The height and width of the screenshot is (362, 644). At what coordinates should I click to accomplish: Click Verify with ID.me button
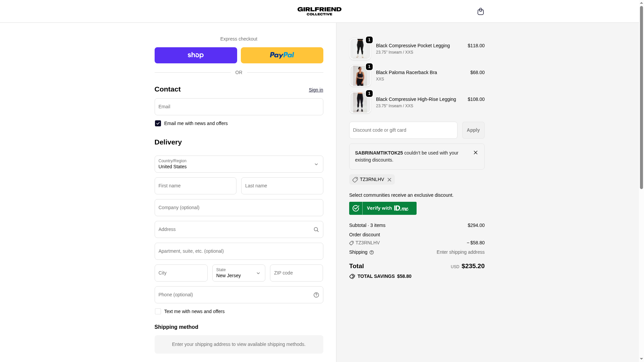[x=383, y=208]
